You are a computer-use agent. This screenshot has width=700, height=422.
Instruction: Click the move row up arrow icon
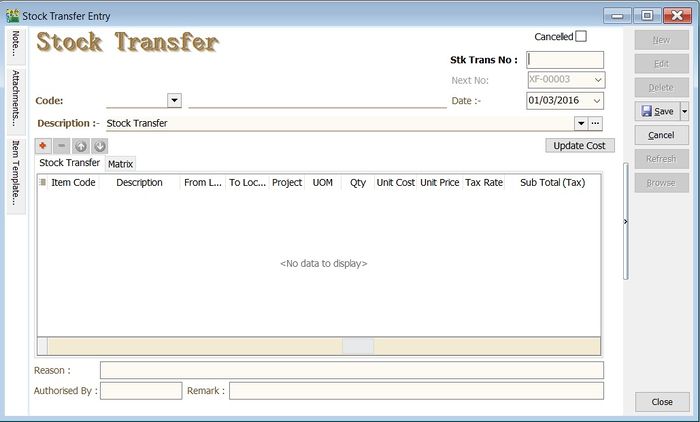(80, 146)
